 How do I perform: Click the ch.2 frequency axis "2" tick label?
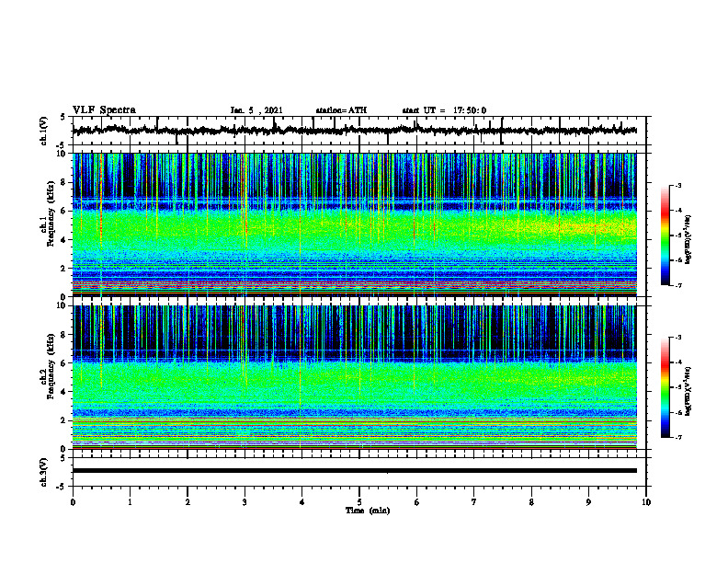[x=64, y=420]
